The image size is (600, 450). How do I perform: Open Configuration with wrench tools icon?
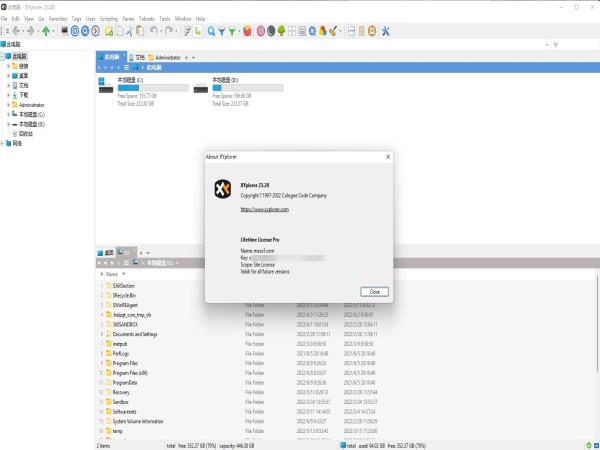(385, 31)
